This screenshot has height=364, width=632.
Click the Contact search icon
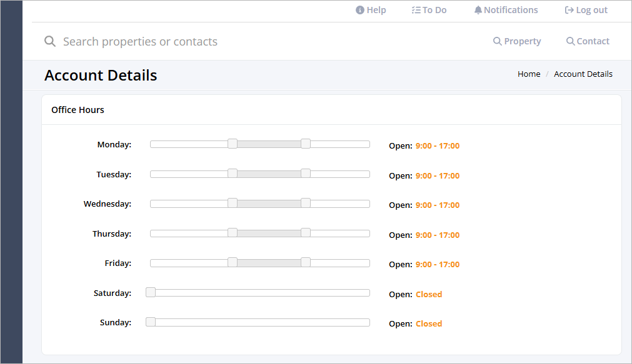(x=569, y=41)
